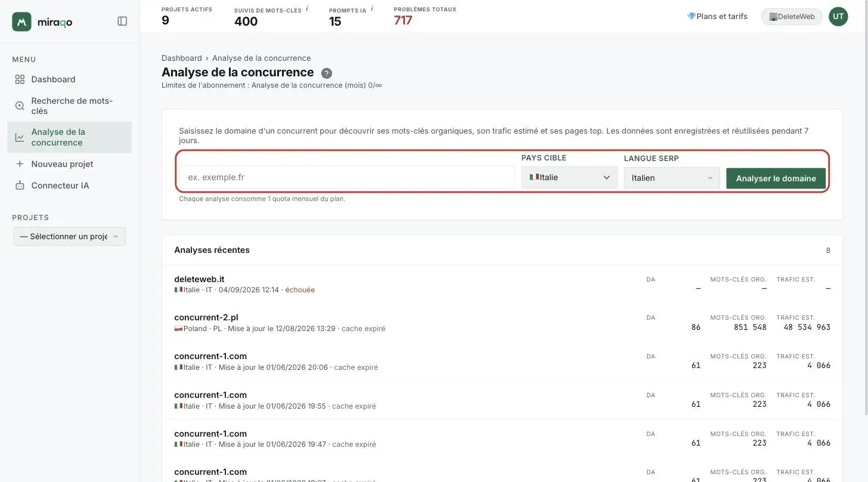Click the DeleteWeb account button
Screen dimensions: 868x482
792,17
